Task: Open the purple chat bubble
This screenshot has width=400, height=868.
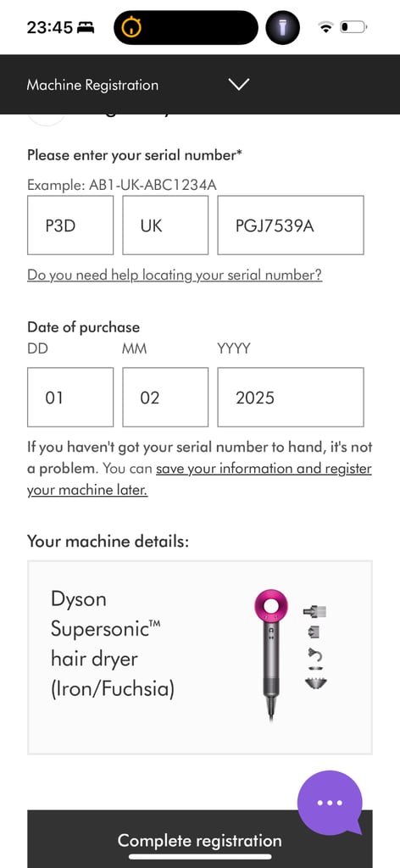Action: 330,803
